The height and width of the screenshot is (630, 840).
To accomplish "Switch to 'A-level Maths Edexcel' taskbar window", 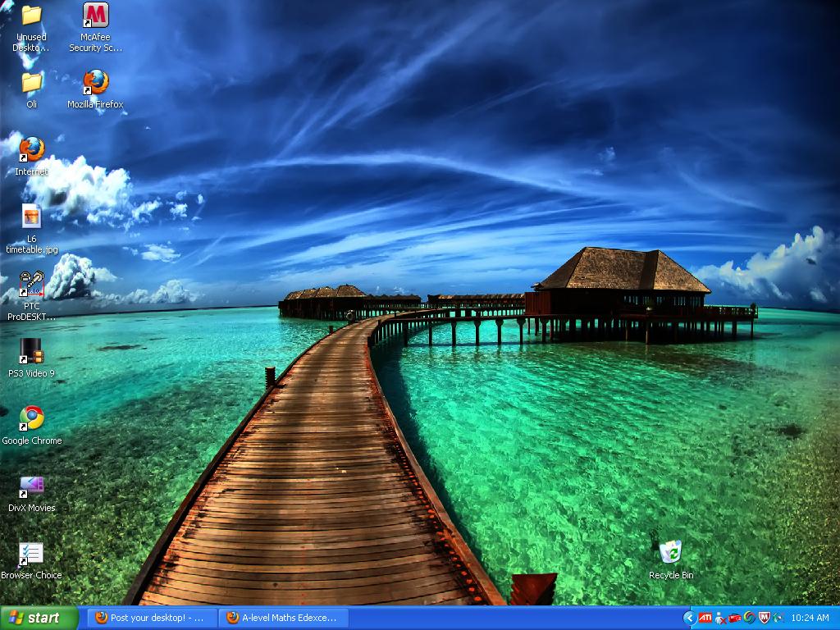I will 284,618.
